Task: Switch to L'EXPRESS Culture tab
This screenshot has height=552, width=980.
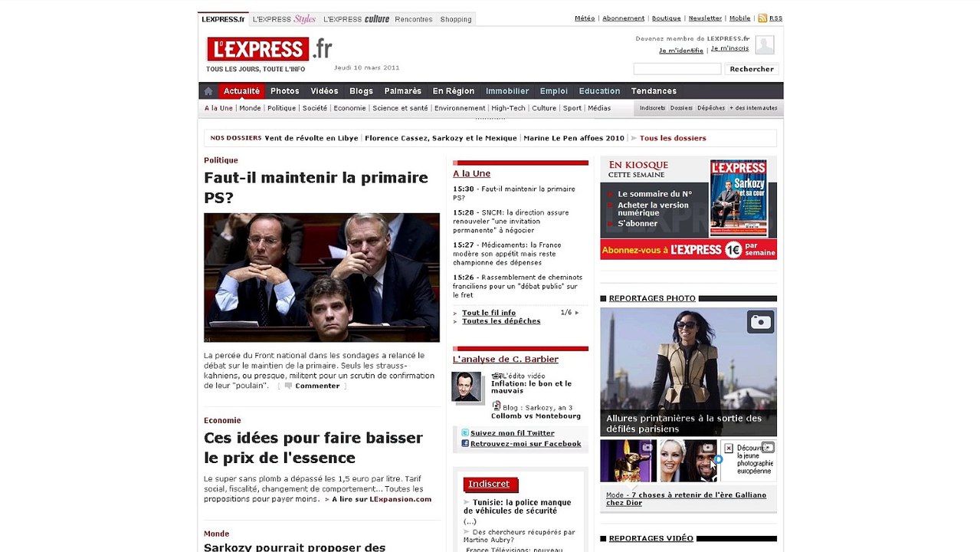Action: pos(356,19)
